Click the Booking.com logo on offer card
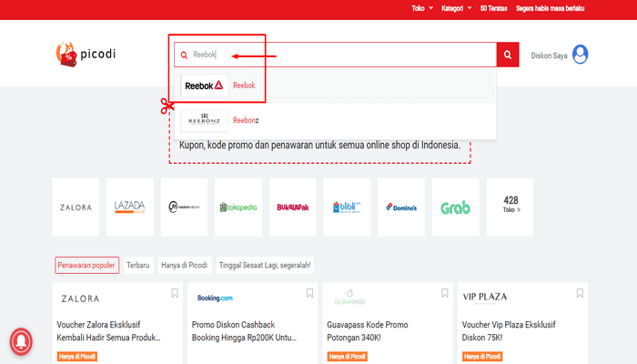 point(215,298)
